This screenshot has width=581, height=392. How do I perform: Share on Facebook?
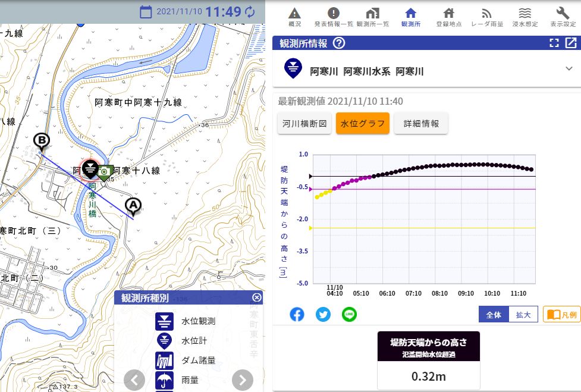tap(297, 315)
